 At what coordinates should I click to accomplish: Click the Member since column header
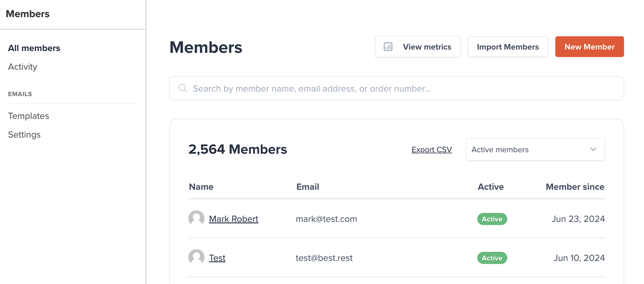575,187
